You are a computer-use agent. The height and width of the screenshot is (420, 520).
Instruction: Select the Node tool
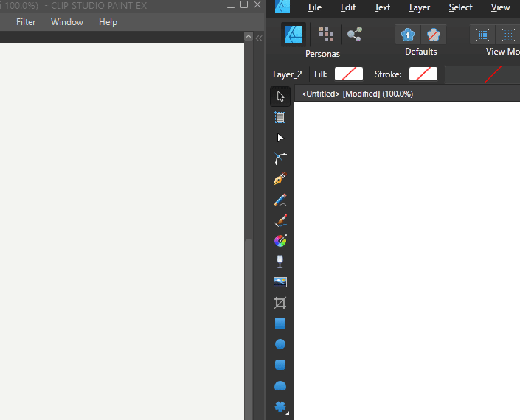(280, 138)
